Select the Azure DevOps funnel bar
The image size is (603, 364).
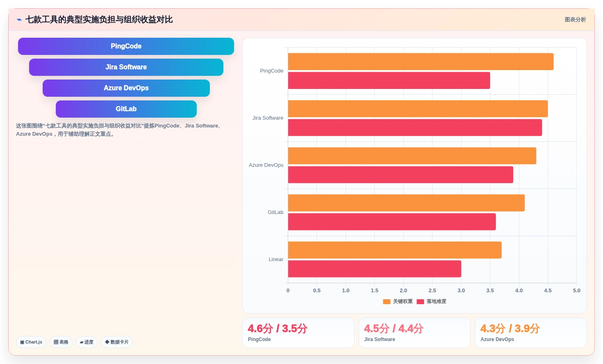click(126, 88)
